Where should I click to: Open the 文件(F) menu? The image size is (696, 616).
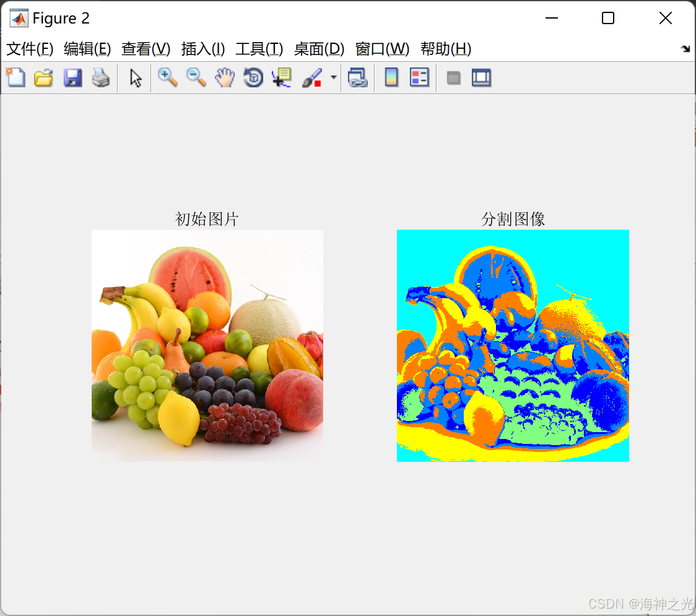tap(30, 49)
